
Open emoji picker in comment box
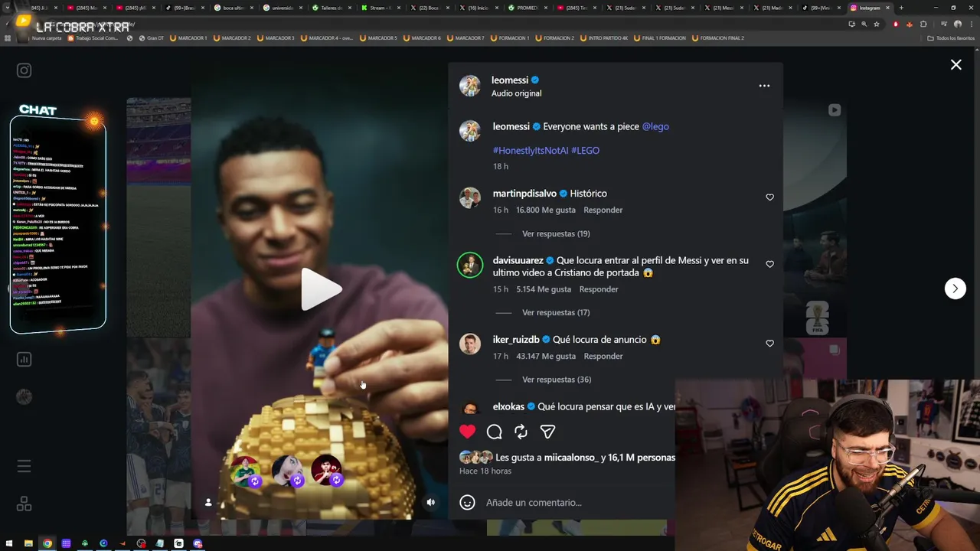coord(467,502)
